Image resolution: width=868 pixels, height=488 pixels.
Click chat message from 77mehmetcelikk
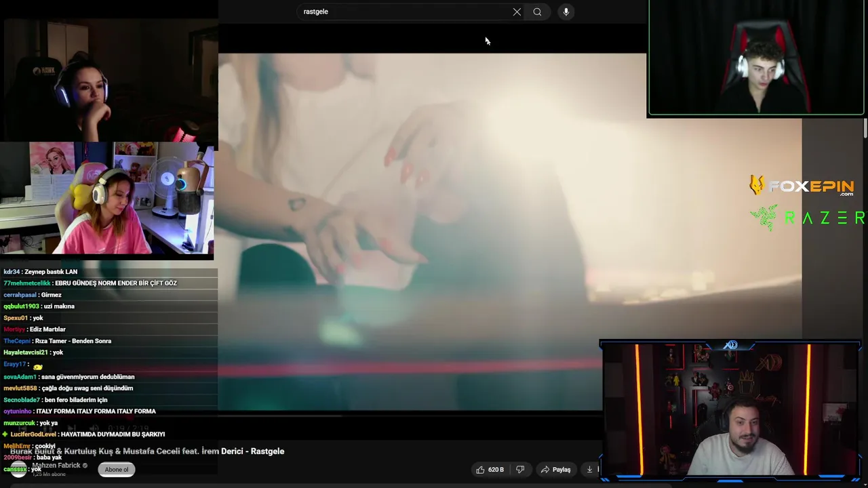pyautogui.click(x=90, y=283)
